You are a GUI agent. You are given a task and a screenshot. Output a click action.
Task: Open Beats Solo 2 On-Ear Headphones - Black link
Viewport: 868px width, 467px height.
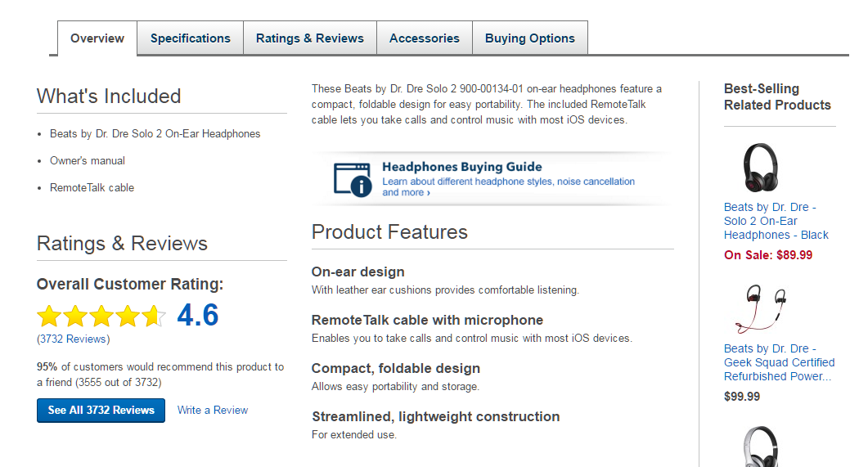776,221
